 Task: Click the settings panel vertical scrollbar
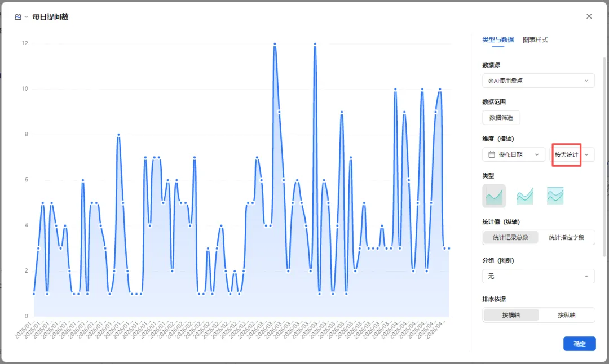(604, 157)
